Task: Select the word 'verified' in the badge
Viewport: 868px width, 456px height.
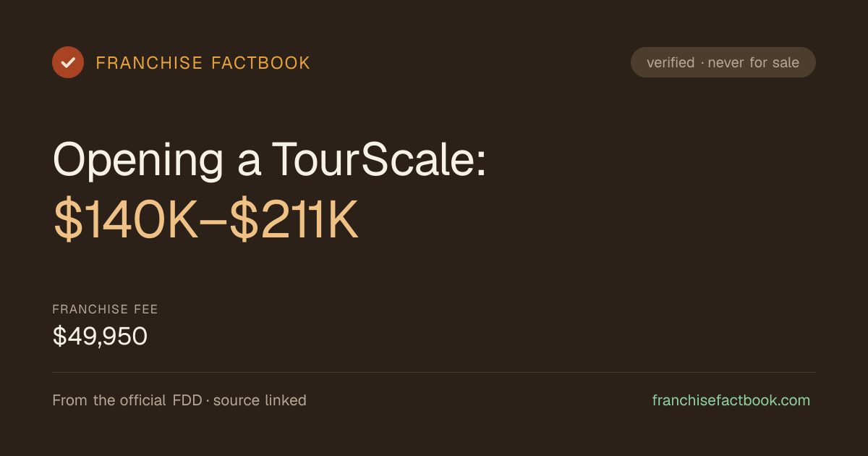Action: 671,62
